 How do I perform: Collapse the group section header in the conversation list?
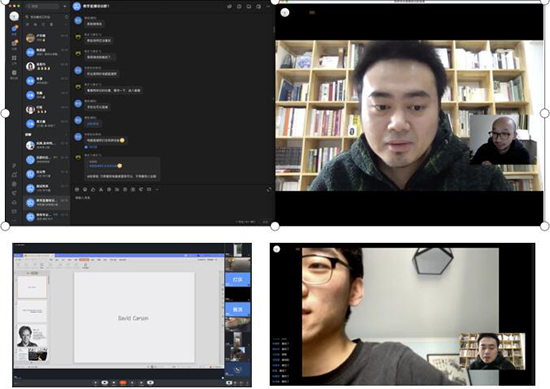pyautogui.click(x=28, y=135)
